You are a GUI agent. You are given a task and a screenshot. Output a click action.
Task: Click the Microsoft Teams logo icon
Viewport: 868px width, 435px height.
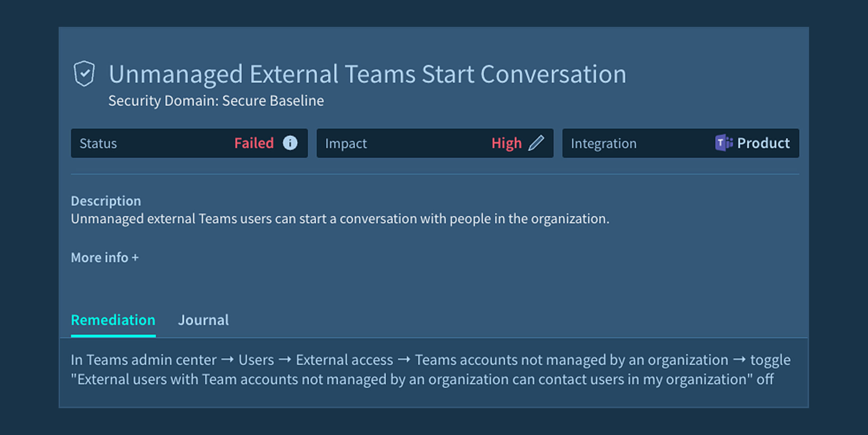(724, 143)
